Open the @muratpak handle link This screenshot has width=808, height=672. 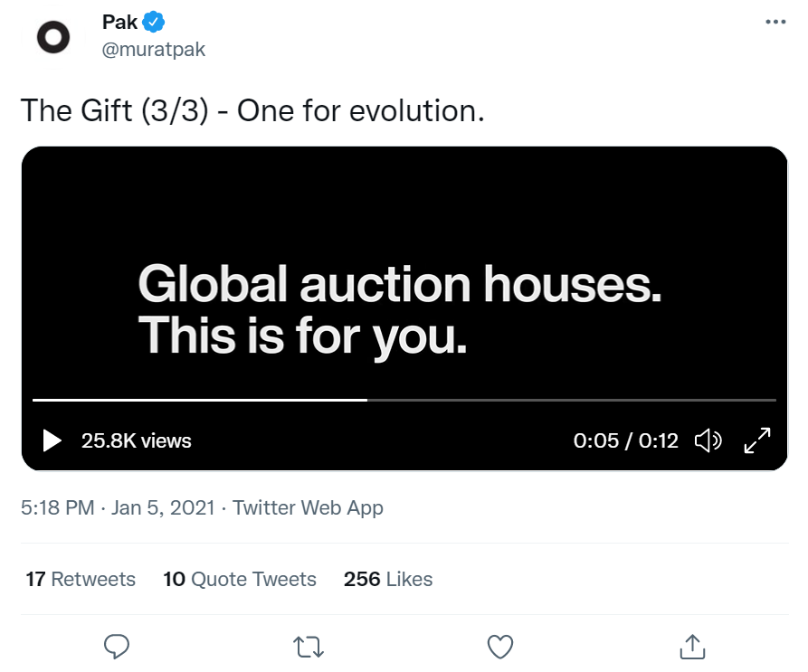[x=154, y=49]
